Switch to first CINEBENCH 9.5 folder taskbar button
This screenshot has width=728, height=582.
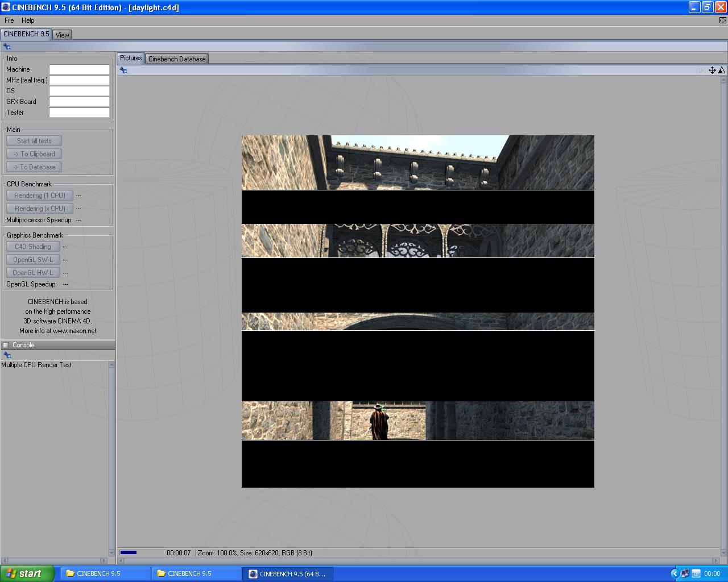coord(105,573)
